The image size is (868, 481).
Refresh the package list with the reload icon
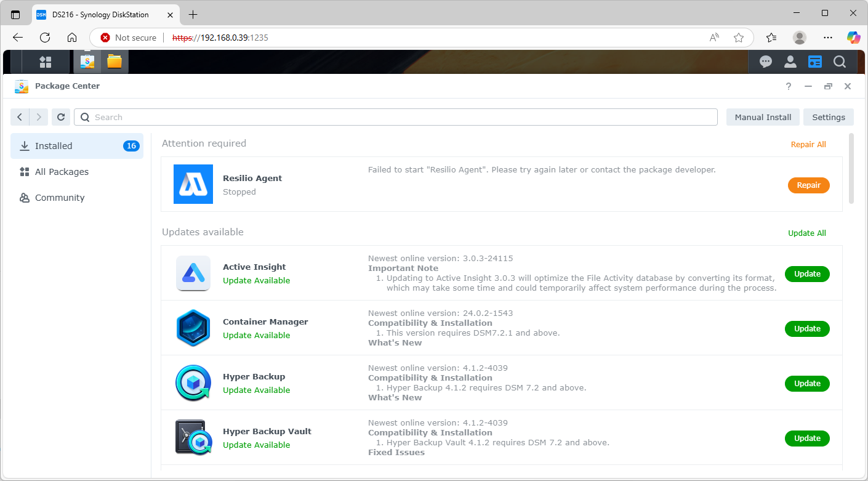point(60,117)
